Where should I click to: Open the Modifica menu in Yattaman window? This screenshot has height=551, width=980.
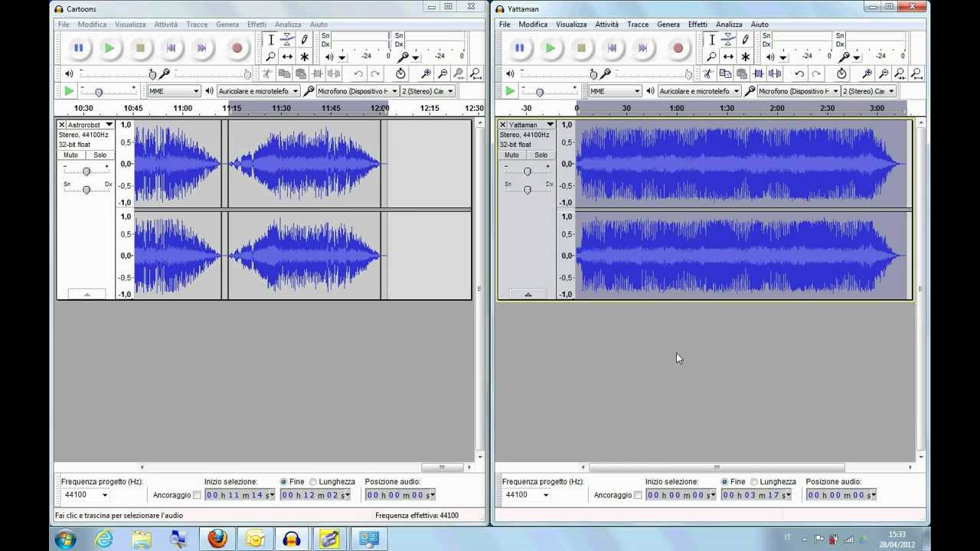[533, 24]
